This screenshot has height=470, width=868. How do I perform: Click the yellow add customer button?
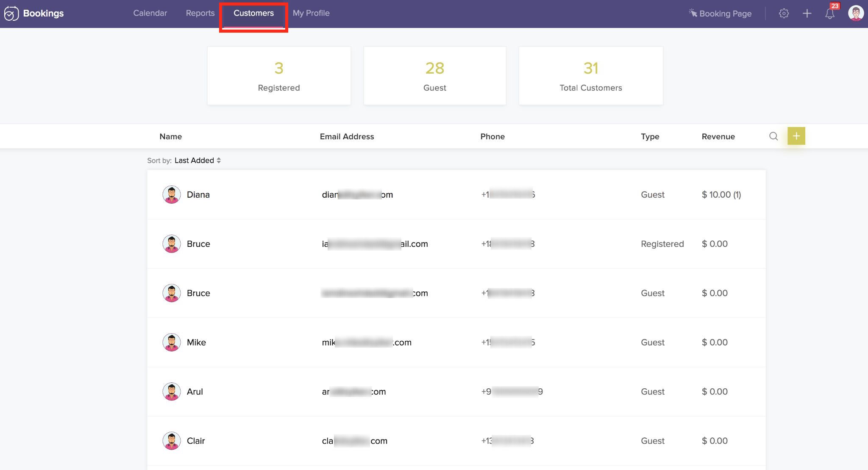[x=796, y=136]
